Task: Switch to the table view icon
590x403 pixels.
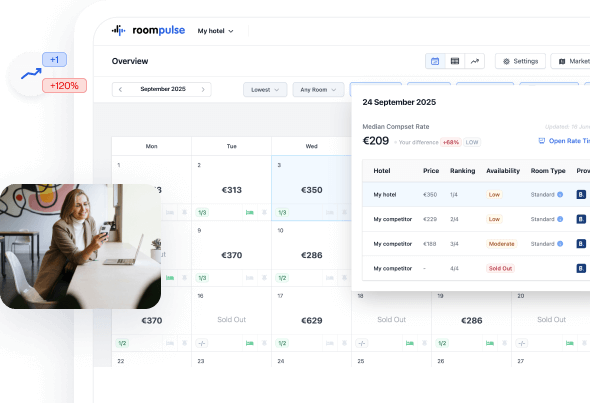Action: [455, 61]
